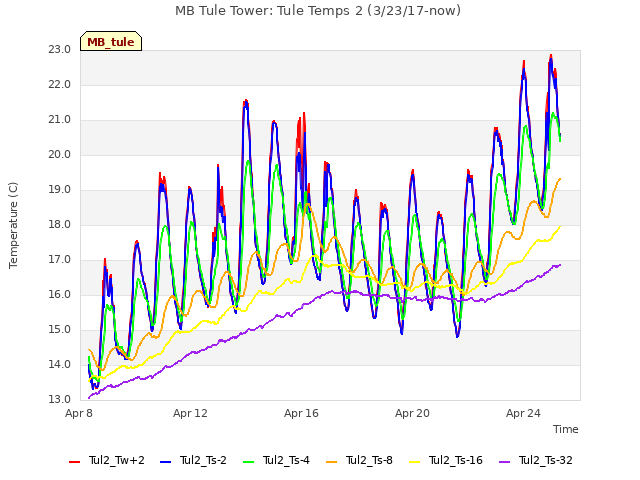
Task: Click the yellow Tul2_Ts-16 legend swatch
Action: (415, 462)
